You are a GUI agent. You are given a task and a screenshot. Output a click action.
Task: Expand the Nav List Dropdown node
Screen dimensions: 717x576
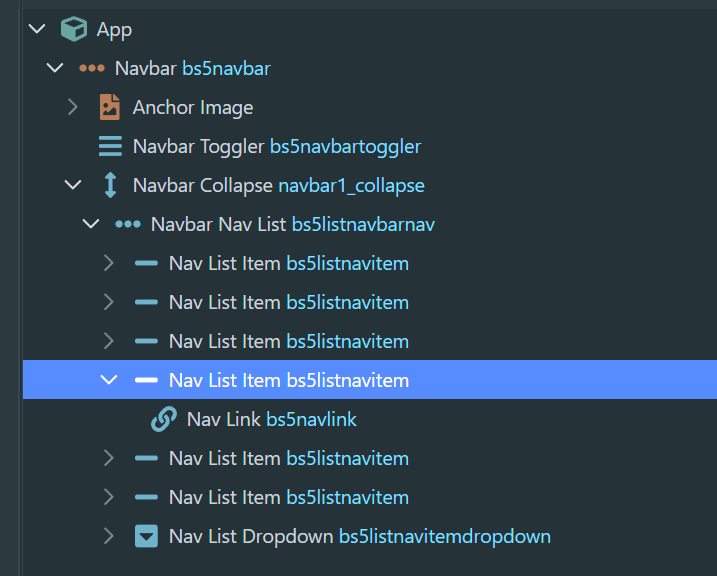click(109, 536)
